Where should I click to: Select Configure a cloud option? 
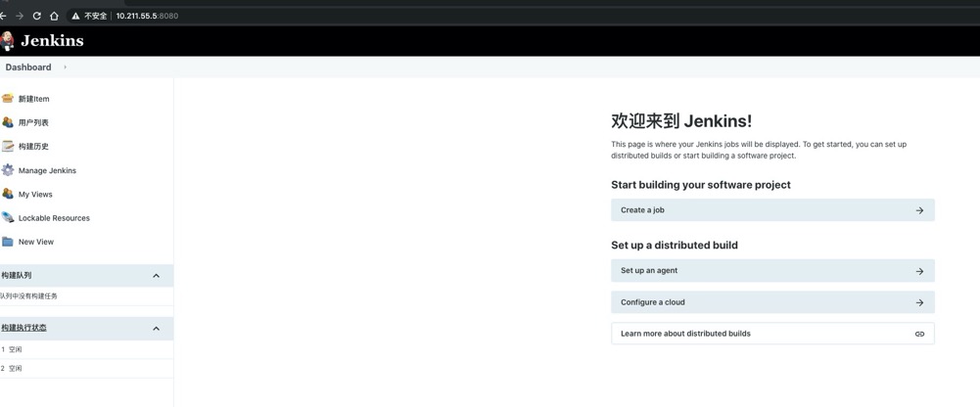(x=771, y=302)
